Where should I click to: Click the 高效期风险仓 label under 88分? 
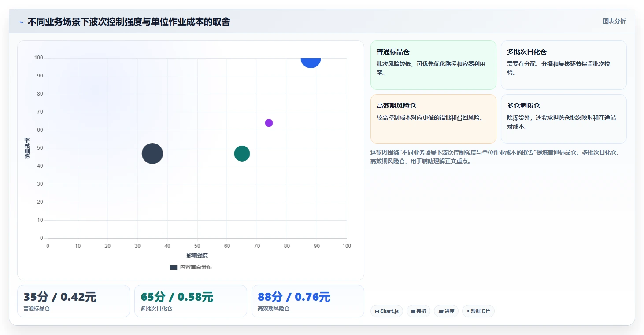click(274, 309)
